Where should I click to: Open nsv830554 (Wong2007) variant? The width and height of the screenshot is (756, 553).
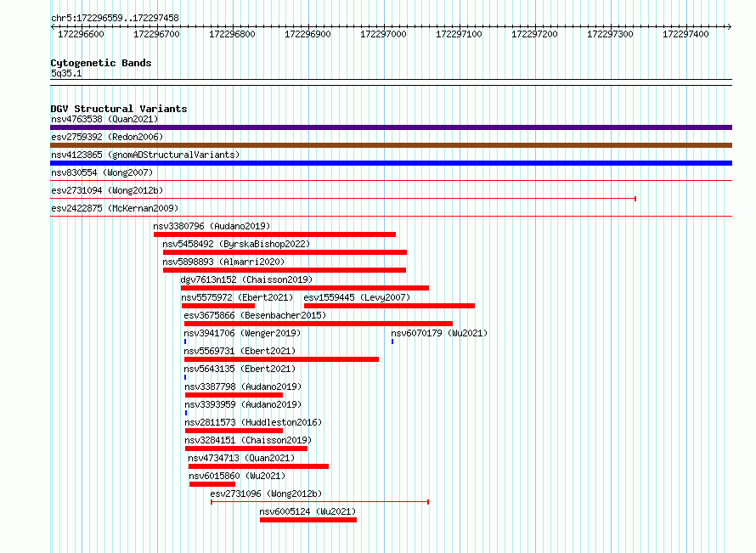tap(102, 172)
